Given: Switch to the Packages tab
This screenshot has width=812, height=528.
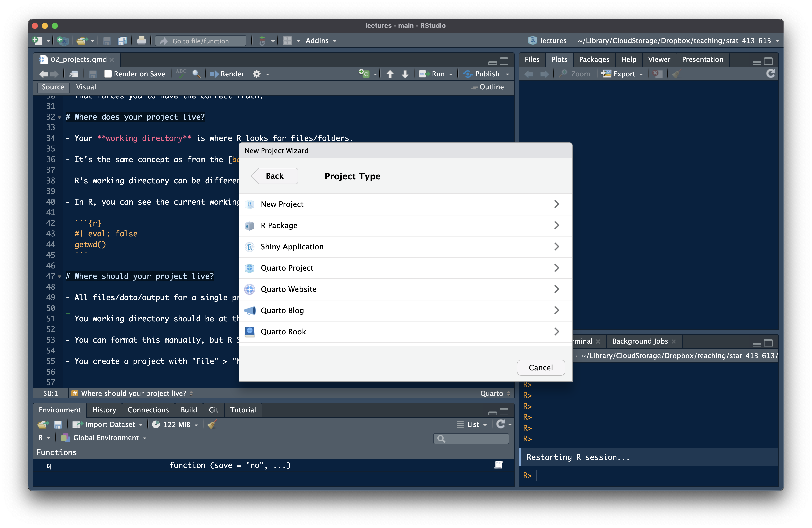Looking at the screenshot, I should pyautogui.click(x=594, y=59).
